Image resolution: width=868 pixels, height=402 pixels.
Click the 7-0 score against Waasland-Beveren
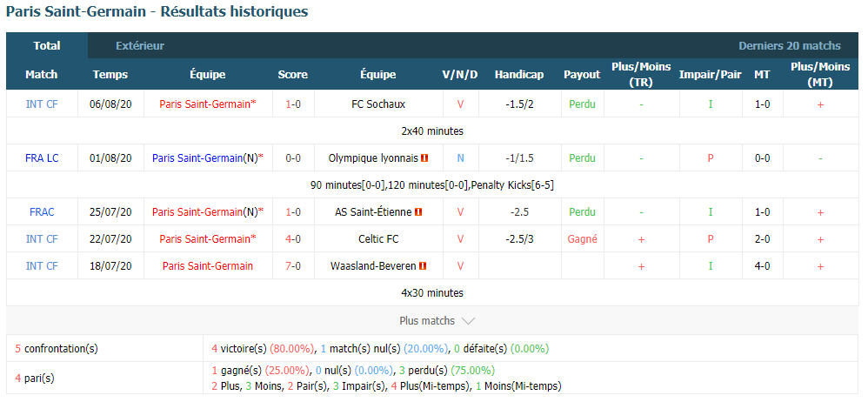tap(293, 266)
